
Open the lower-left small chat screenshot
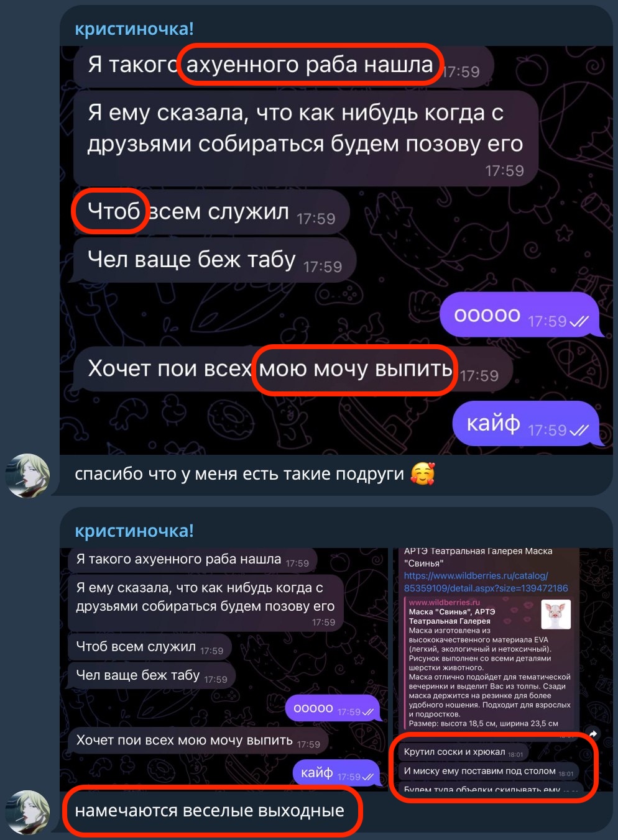click(224, 669)
